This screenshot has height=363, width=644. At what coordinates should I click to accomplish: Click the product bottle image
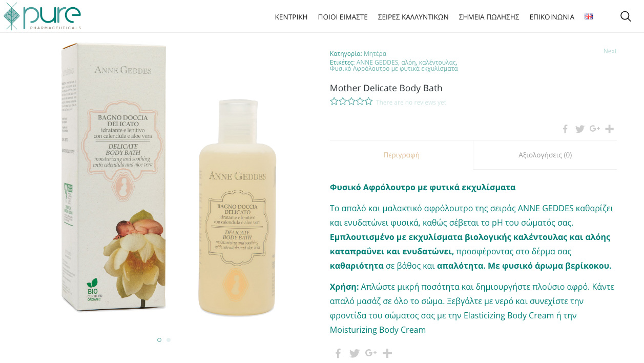click(x=238, y=208)
